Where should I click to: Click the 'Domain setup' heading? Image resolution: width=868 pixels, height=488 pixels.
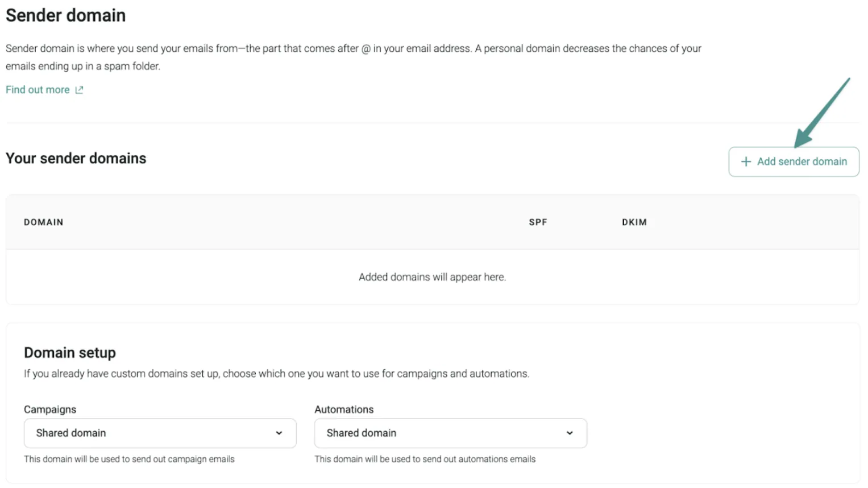click(x=70, y=353)
